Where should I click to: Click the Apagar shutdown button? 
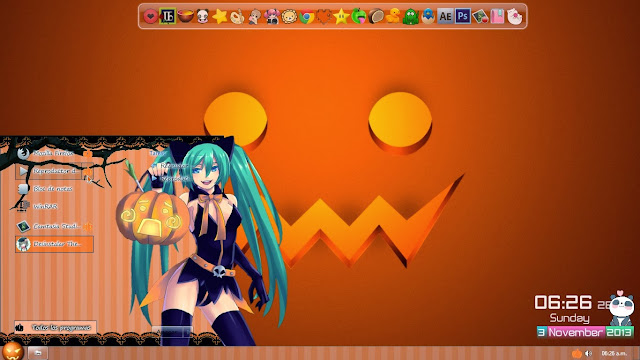click(x=167, y=332)
